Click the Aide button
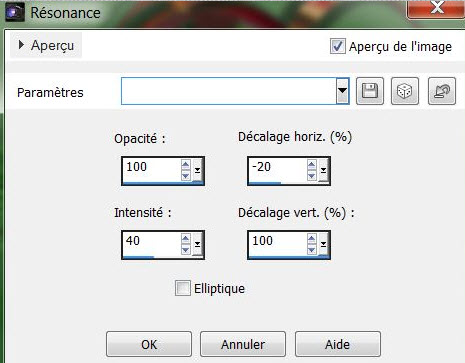 pos(338,344)
